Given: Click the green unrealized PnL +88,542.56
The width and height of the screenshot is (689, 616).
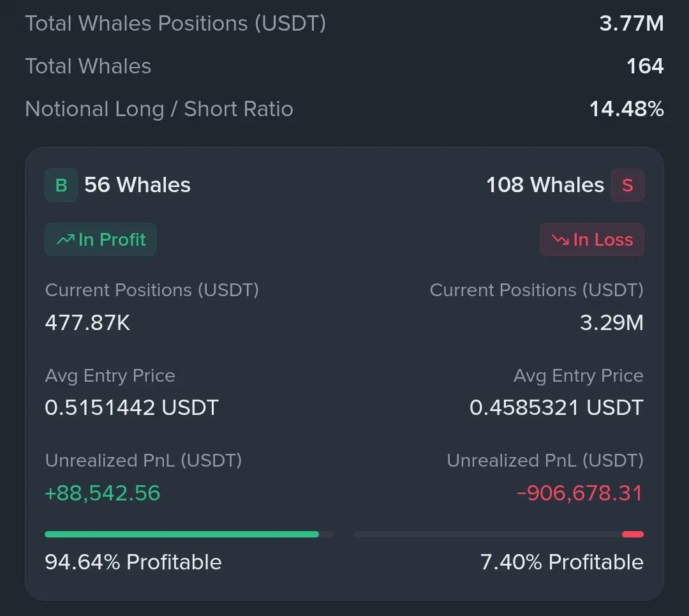Looking at the screenshot, I should point(102,493).
